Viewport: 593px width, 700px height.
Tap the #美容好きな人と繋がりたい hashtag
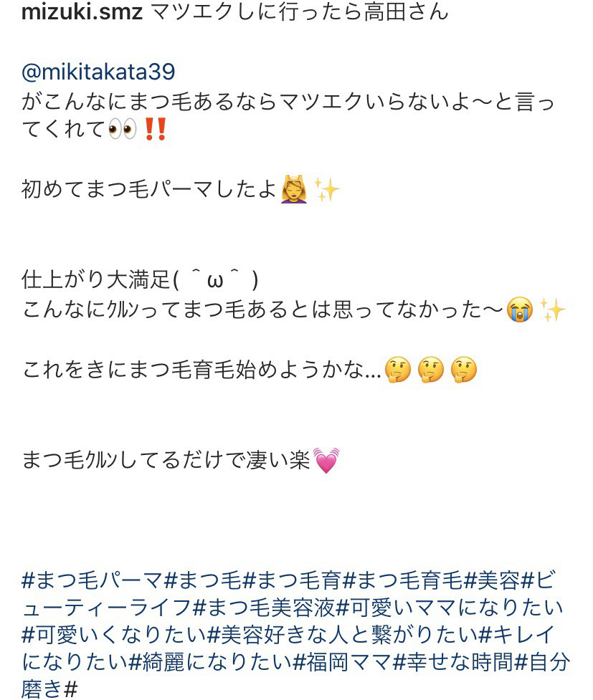pyautogui.click(x=343, y=635)
